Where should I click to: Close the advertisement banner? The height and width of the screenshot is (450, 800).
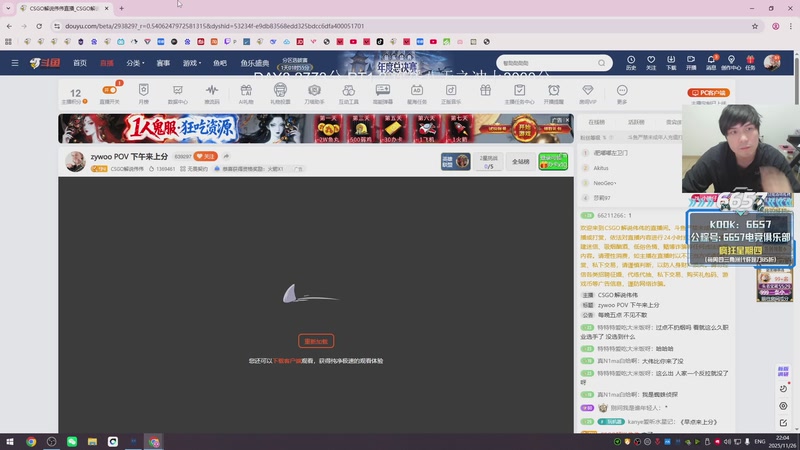click(567, 120)
